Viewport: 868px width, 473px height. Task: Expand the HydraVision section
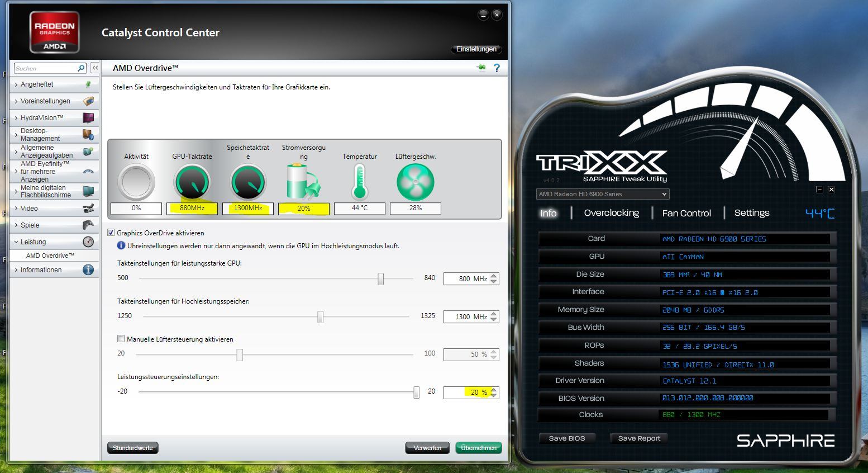click(16, 118)
